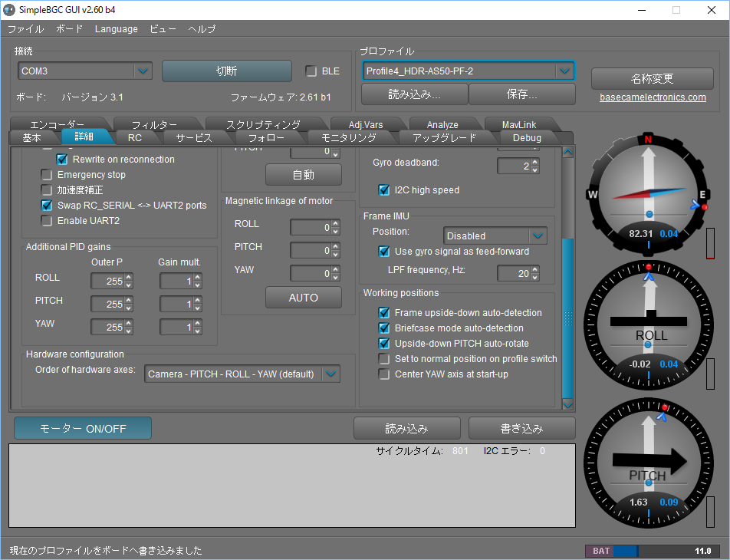Open the Language menu

pos(117,29)
